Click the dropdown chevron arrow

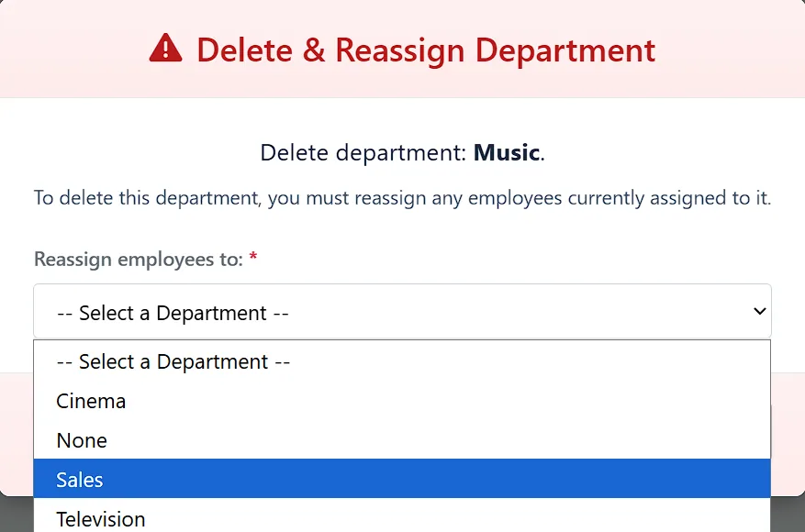click(759, 311)
